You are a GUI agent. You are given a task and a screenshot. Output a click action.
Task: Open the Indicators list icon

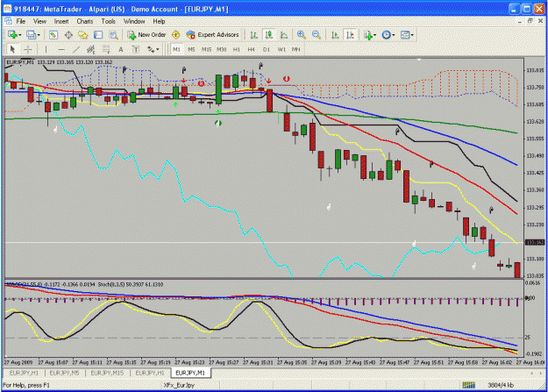(368, 35)
